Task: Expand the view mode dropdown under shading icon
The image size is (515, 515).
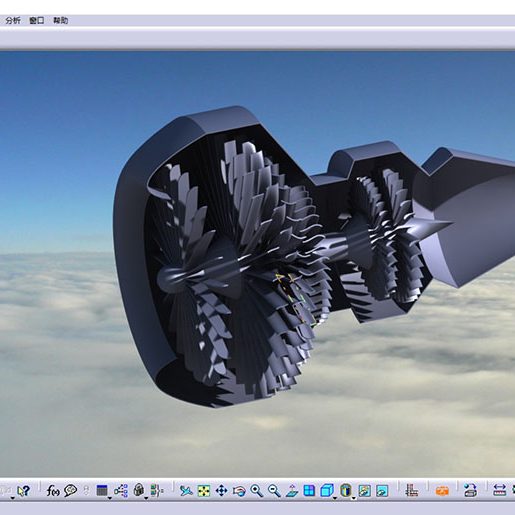Action: point(354,498)
